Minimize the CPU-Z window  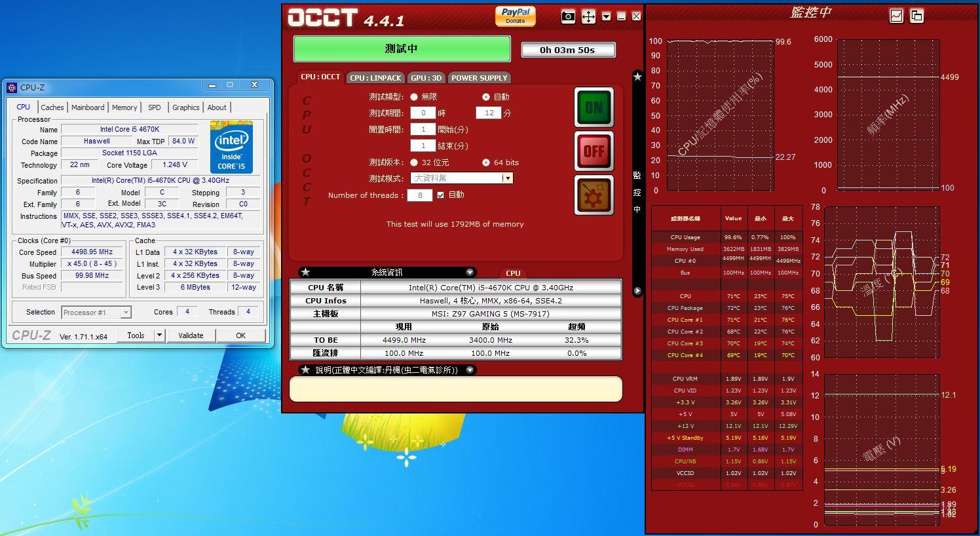point(212,85)
